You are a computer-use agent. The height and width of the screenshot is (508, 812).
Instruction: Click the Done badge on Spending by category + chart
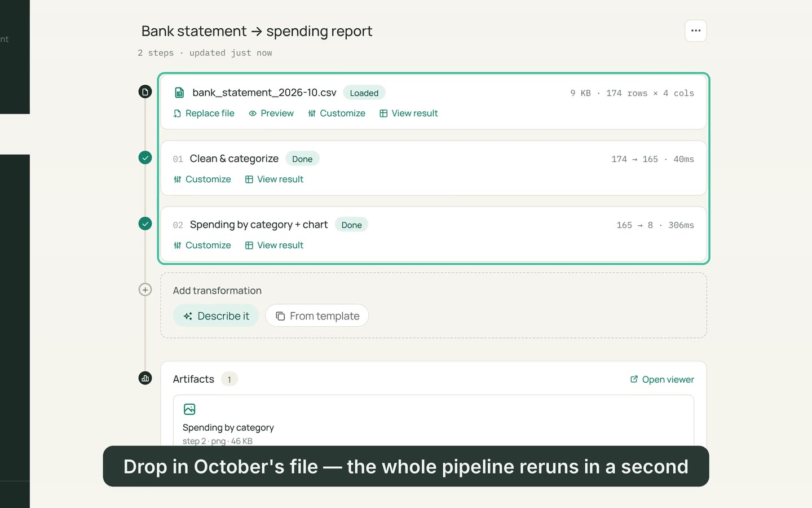coord(351,225)
